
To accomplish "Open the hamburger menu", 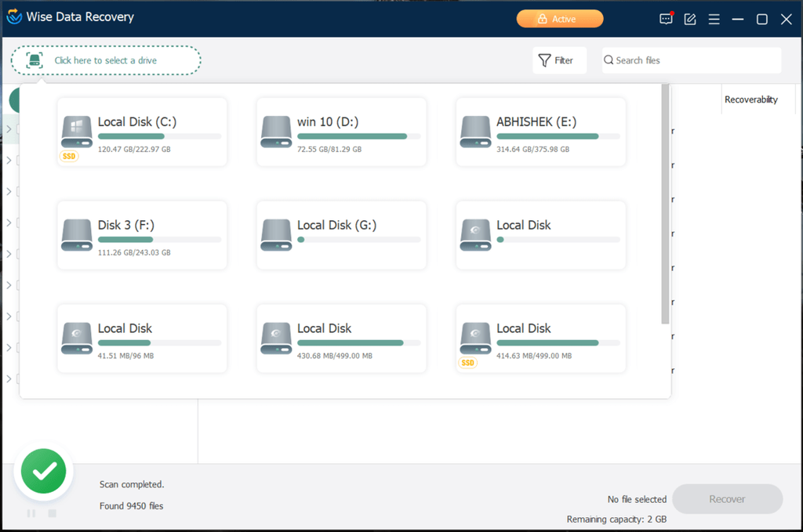I will click(714, 19).
